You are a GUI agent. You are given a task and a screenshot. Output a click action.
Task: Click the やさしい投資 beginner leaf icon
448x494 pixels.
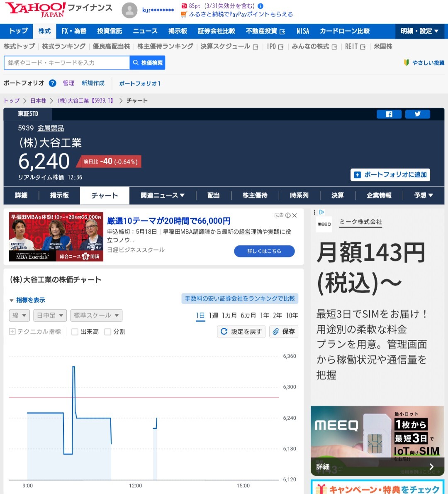(407, 63)
